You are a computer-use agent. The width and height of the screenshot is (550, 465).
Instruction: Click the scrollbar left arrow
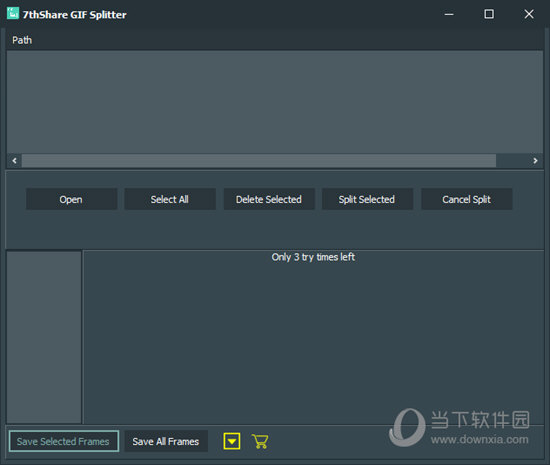tap(14, 161)
